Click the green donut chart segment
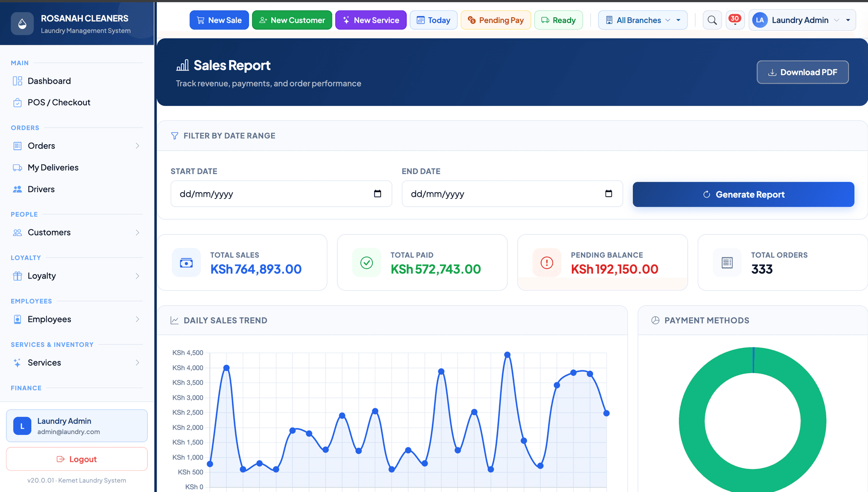Image resolution: width=868 pixels, height=492 pixels. pos(692,421)
